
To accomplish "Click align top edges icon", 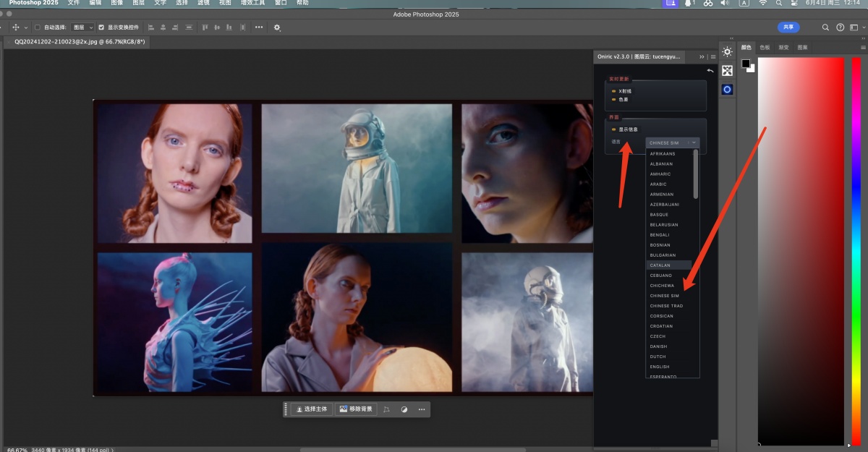I will point(205,27).
